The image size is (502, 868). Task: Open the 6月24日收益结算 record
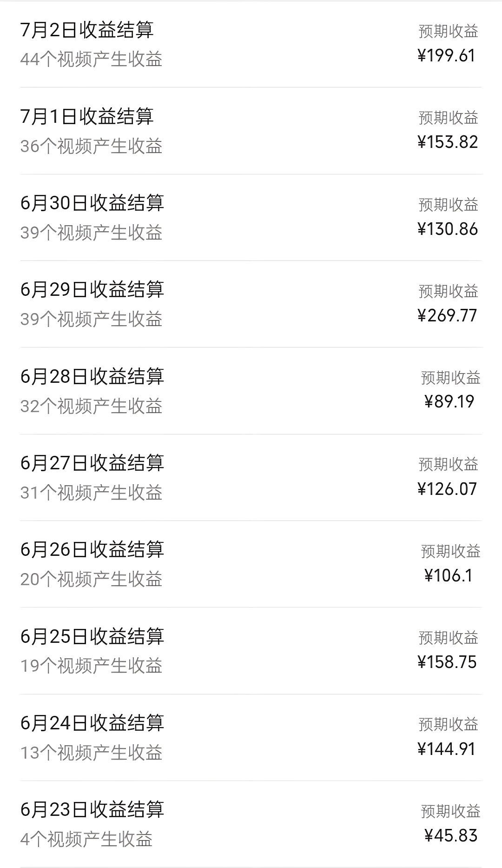[92, 723]
